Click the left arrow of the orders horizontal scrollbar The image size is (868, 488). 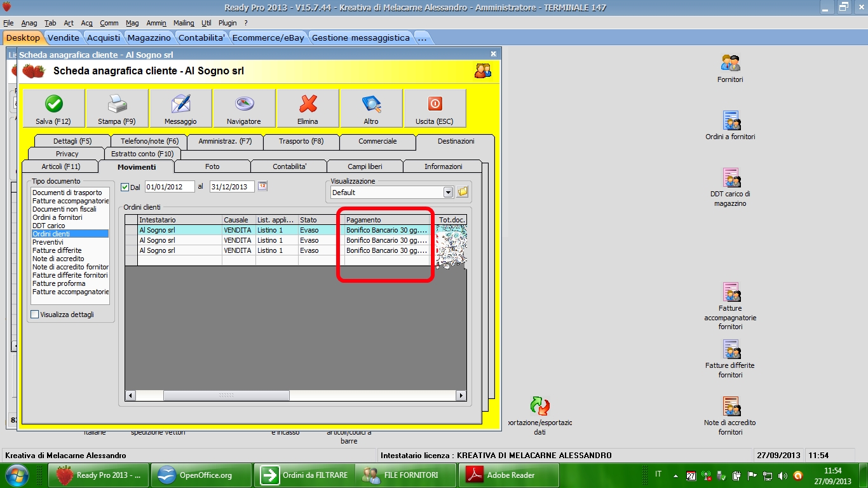[130, 395]
